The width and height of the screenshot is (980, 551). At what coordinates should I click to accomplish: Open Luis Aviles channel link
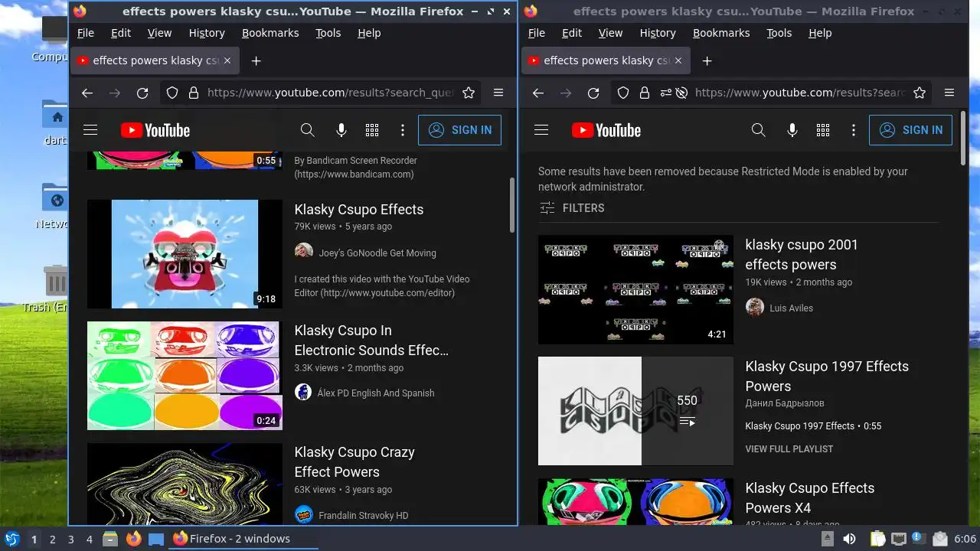(791, 308)
